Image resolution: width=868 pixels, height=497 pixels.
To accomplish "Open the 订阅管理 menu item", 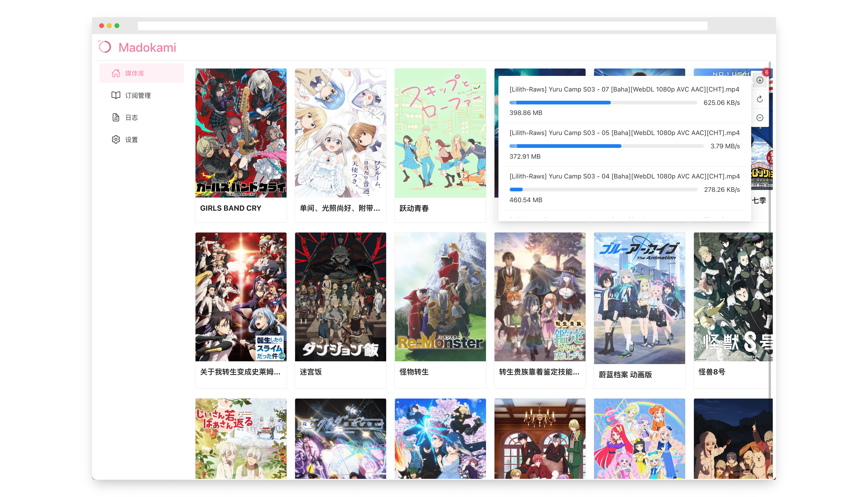I will point(138,96).
